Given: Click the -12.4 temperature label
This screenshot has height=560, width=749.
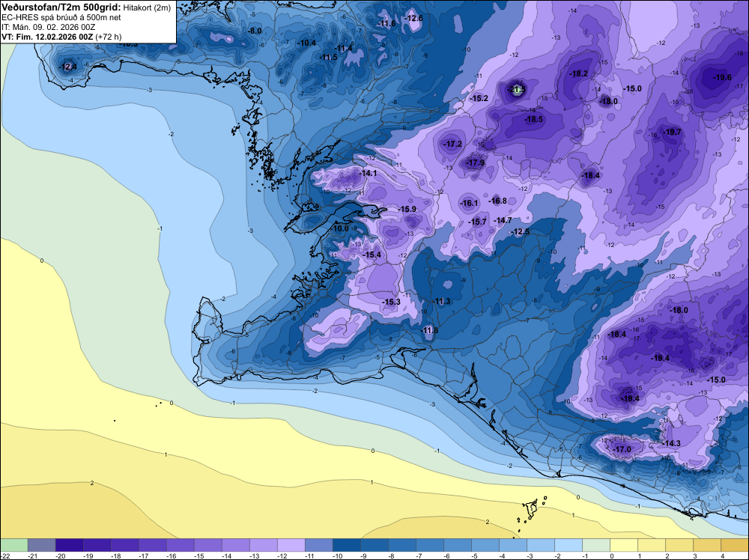Looking at the screenshot, I should coord(67,67).
